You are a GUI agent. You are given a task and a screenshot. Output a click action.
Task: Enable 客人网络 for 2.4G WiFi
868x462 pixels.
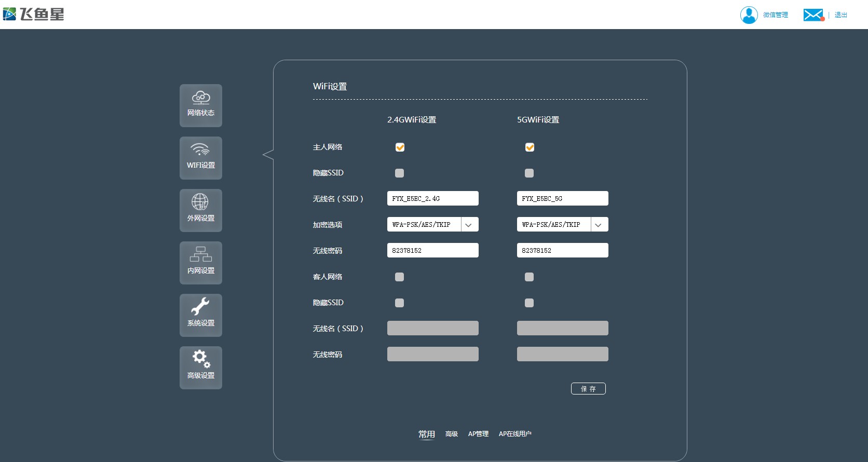(399, 277)
